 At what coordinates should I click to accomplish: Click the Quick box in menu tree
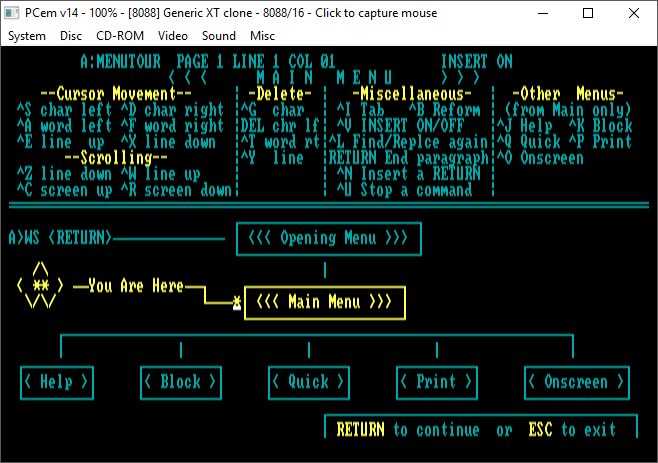(x=309, y=382)
